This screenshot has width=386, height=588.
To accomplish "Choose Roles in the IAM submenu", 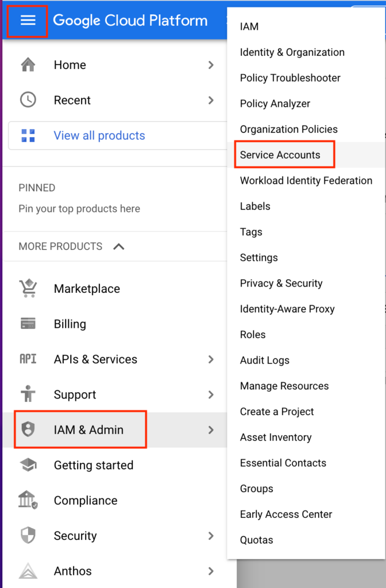I will click(253, 335).
